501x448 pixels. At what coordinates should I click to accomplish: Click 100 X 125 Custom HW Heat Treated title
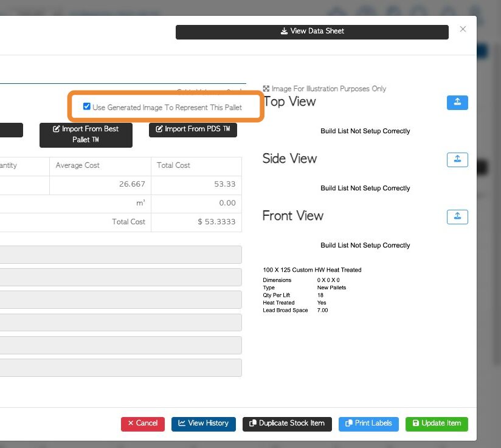[x=312, y=270]
